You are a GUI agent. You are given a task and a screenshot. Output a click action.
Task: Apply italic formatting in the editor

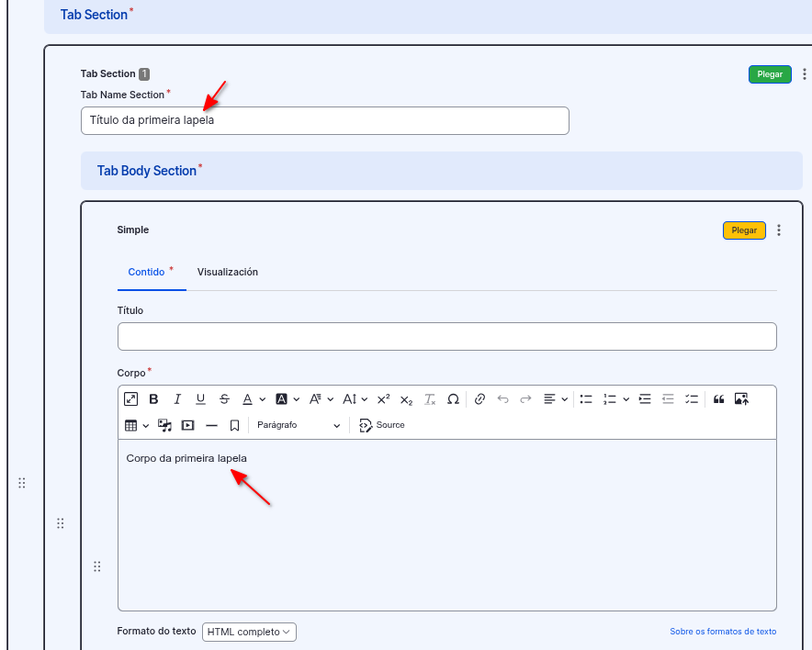(177, 399)
